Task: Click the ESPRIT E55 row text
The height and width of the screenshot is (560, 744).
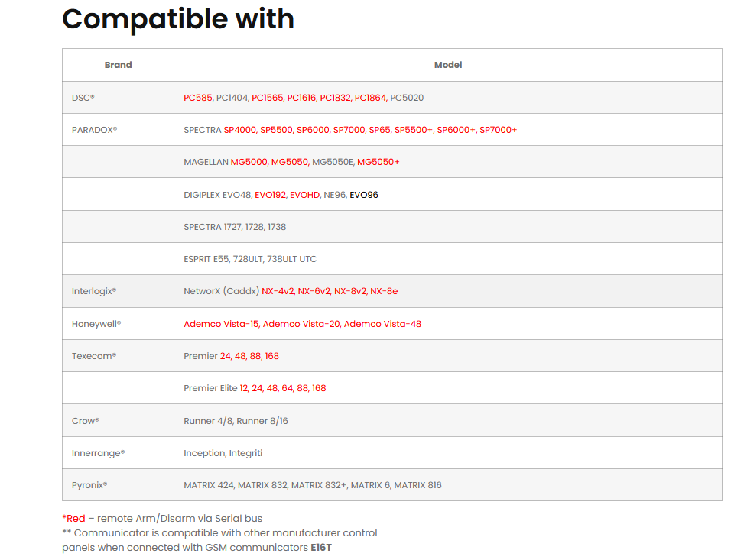Action: tap(250, 259)
